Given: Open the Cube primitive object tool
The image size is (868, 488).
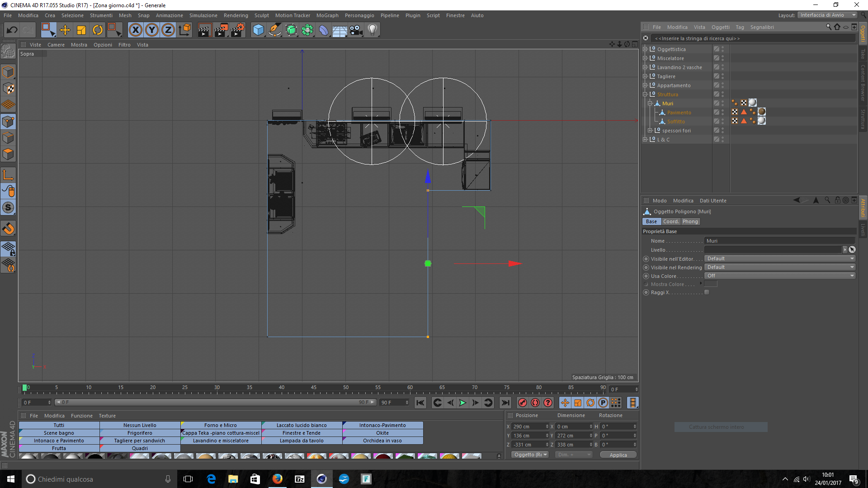Looking at the screenshot, I should point(258,30).
